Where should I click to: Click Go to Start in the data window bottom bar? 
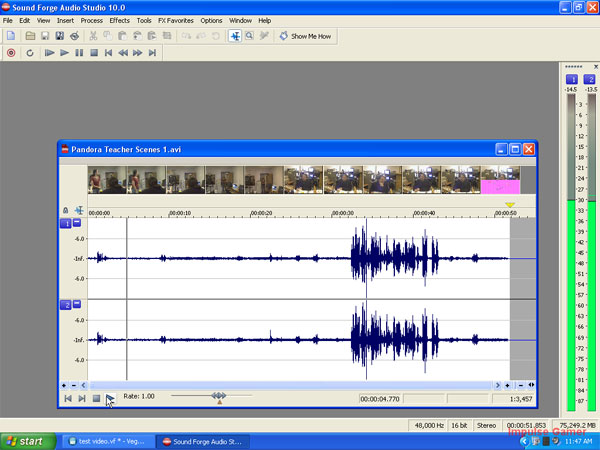click(68, 398)
